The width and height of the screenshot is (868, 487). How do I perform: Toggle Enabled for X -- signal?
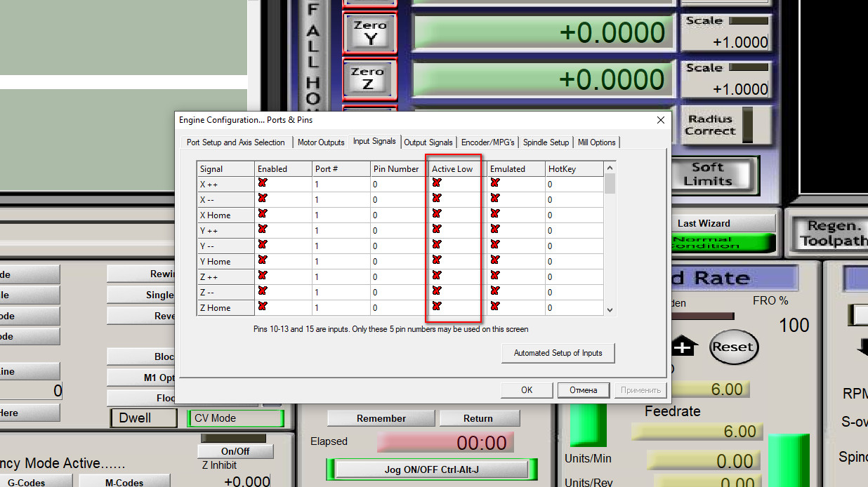coord(263,198)
